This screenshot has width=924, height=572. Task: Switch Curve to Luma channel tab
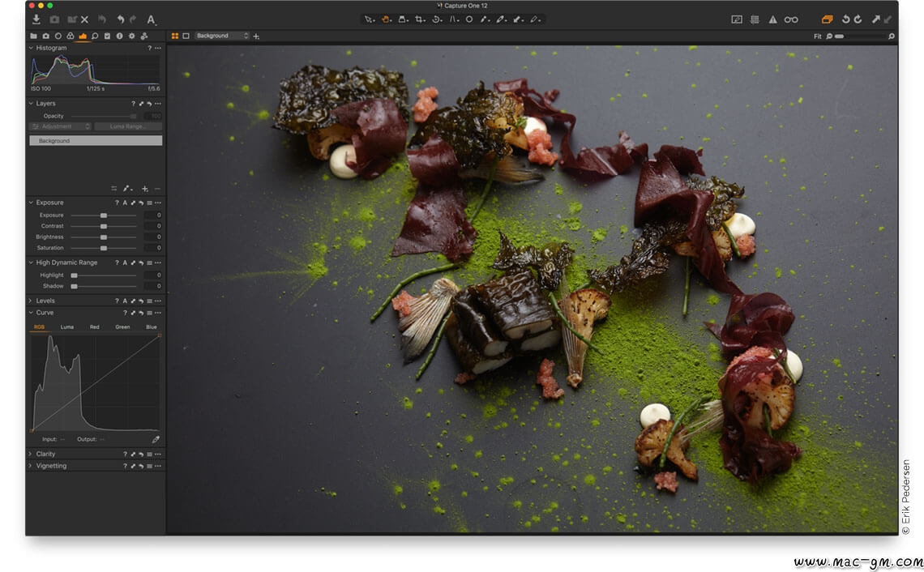(x=67, y=327)
